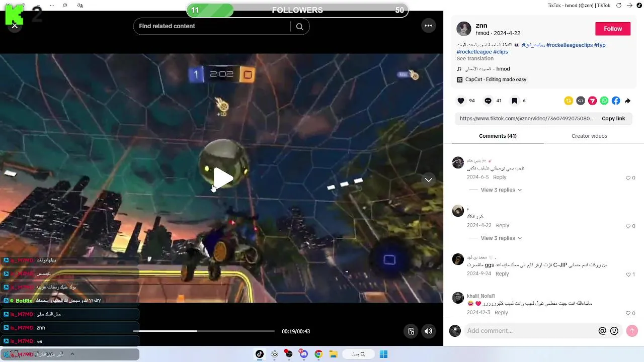
Task: Switch to the Creator videos tab
Action: [589, 136]
